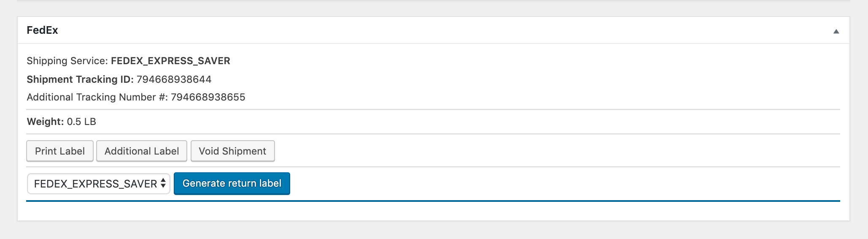
Task: Collapse the FedEx panel using the triangle
Action: [836, 31]
